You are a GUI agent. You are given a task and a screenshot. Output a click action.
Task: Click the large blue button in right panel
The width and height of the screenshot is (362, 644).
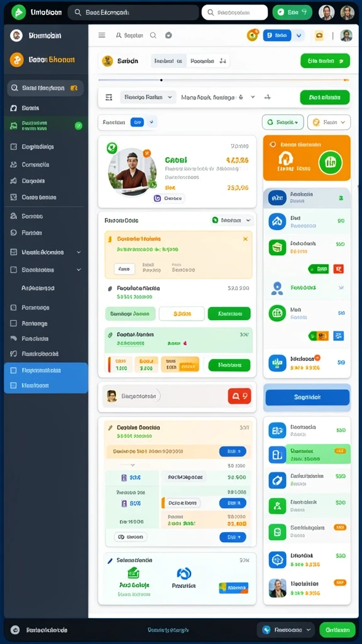pos(307,397)
